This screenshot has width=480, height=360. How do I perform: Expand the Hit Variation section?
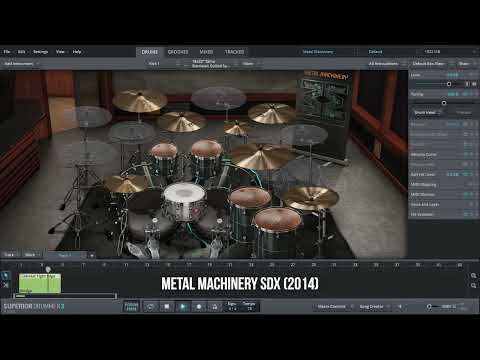443,214
